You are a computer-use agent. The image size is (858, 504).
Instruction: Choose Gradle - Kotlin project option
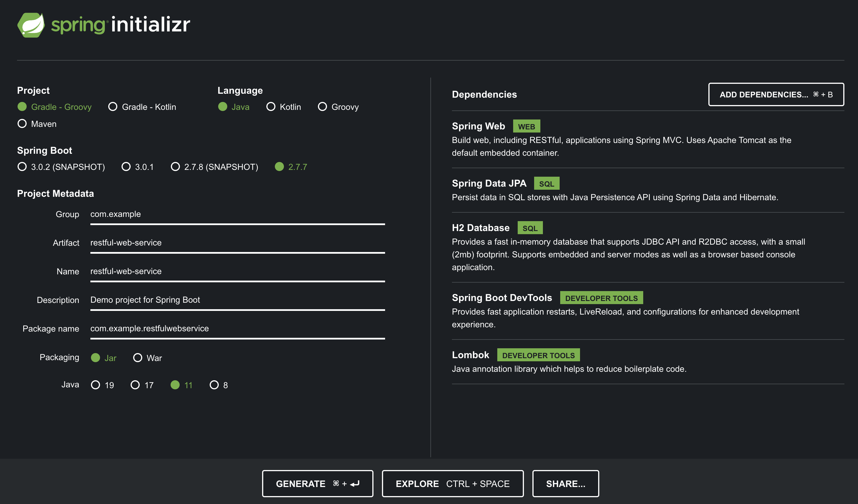pos(113,107)
